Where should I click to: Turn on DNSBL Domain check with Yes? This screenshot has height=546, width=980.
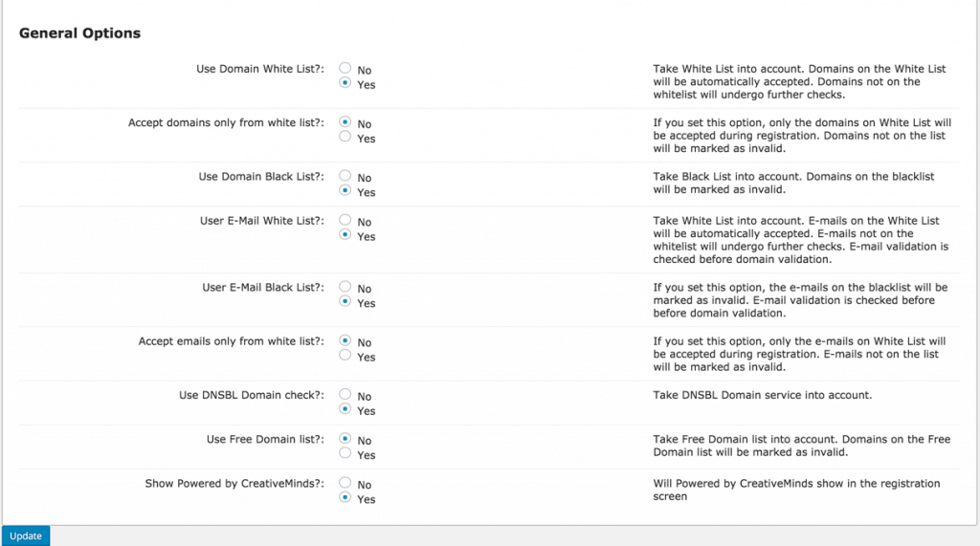coord(345,409)
